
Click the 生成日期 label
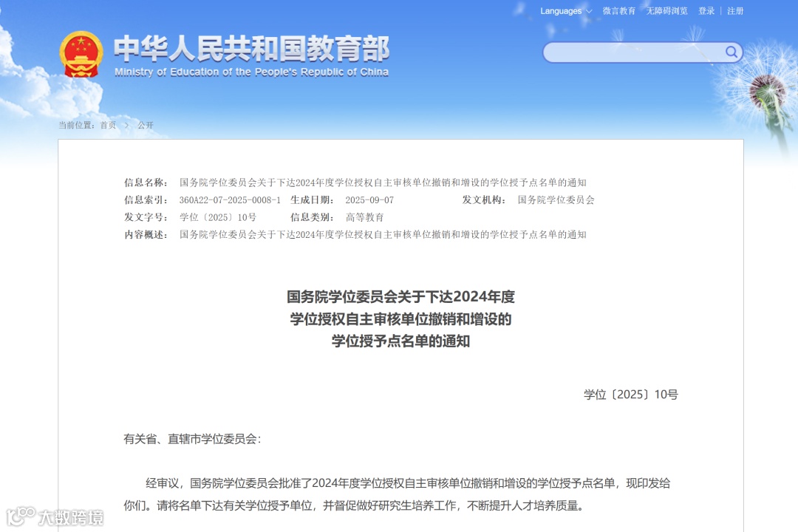(312, 200)
